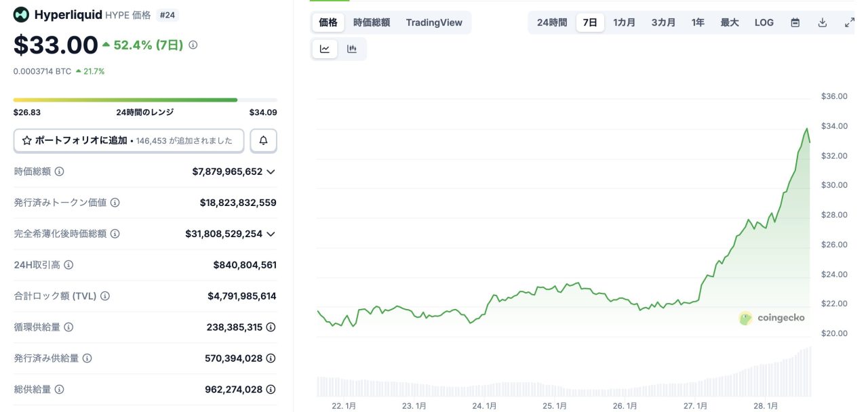868x412 pixels.
Task: Click info icon beside 24H取引高
Action: (68, 265)
